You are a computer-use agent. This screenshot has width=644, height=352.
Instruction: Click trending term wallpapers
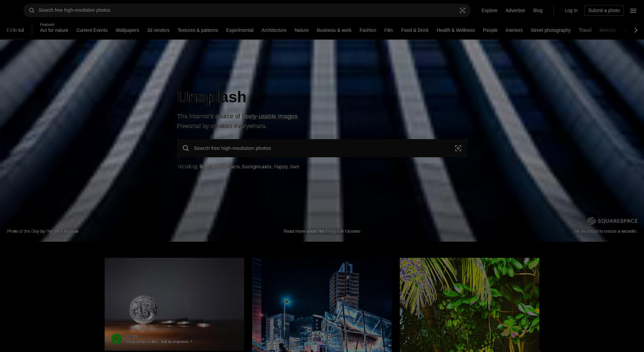[227, 167]
